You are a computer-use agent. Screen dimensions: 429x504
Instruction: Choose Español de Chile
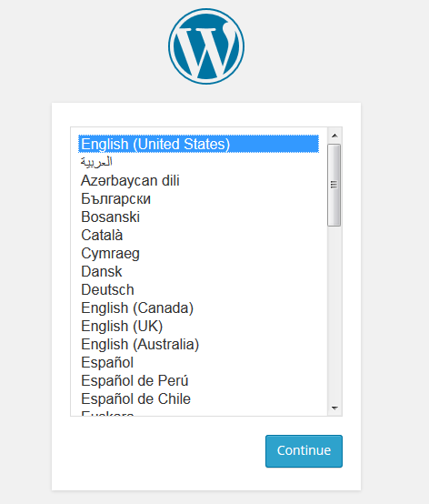tap(198, 398)
